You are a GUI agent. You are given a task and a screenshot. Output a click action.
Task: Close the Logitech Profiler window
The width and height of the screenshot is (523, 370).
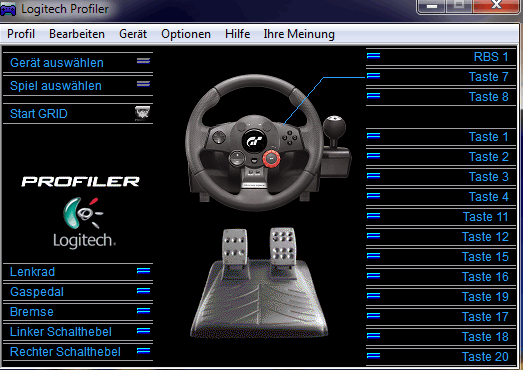click(x=497, y=6)
